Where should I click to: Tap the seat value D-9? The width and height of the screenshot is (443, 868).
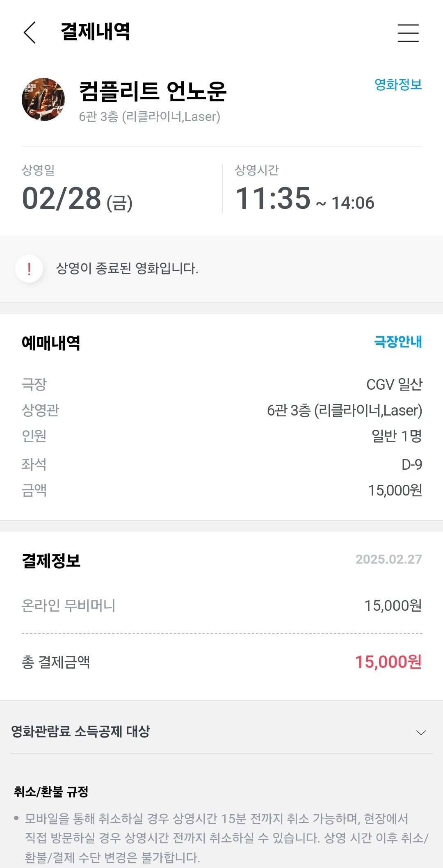click(x=412, y=464)
